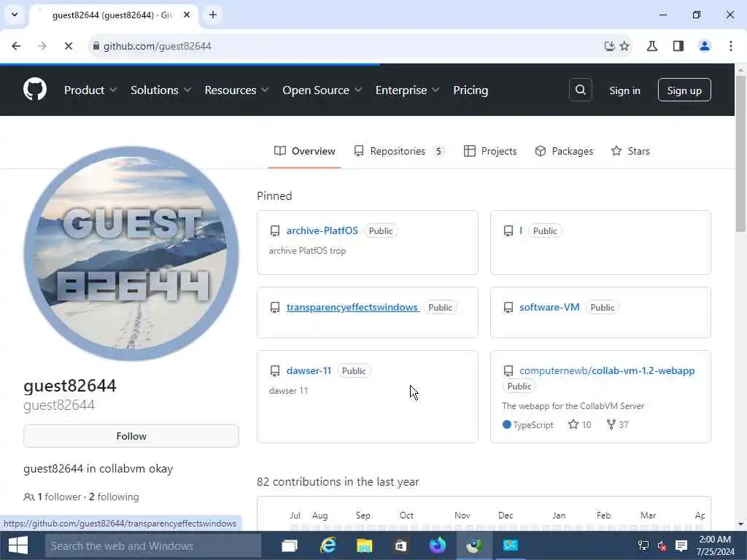Viewport: 747px width, 560px height.
Task: Click the taskbar clock showing 2:00 AM
Action: tap(715, 545)
